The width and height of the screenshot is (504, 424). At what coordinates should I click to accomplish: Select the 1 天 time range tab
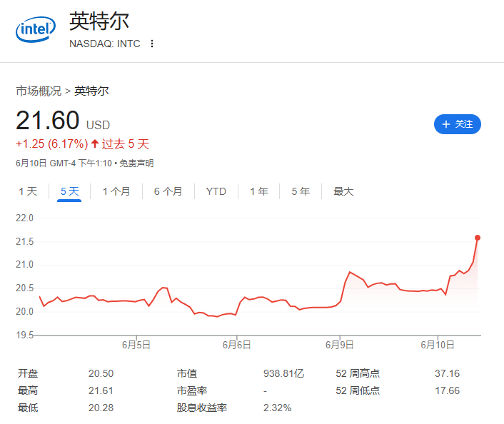pyautogui.click(x=28, y=191)
